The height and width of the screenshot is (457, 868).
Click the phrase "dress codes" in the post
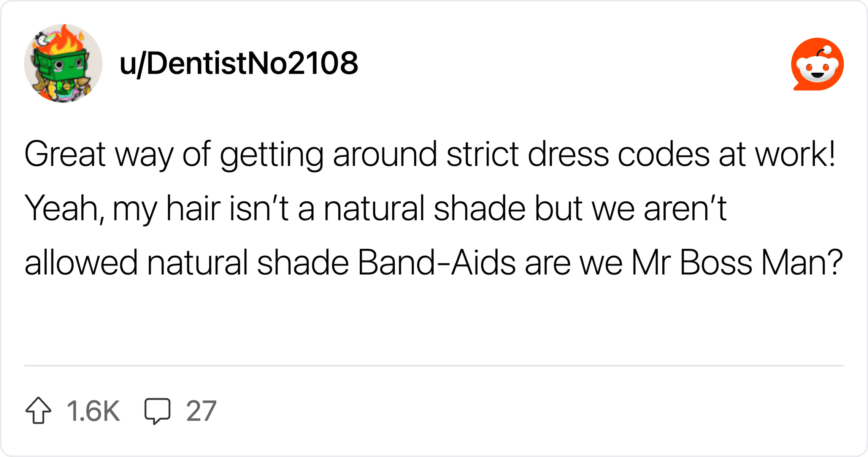[619, 154]
